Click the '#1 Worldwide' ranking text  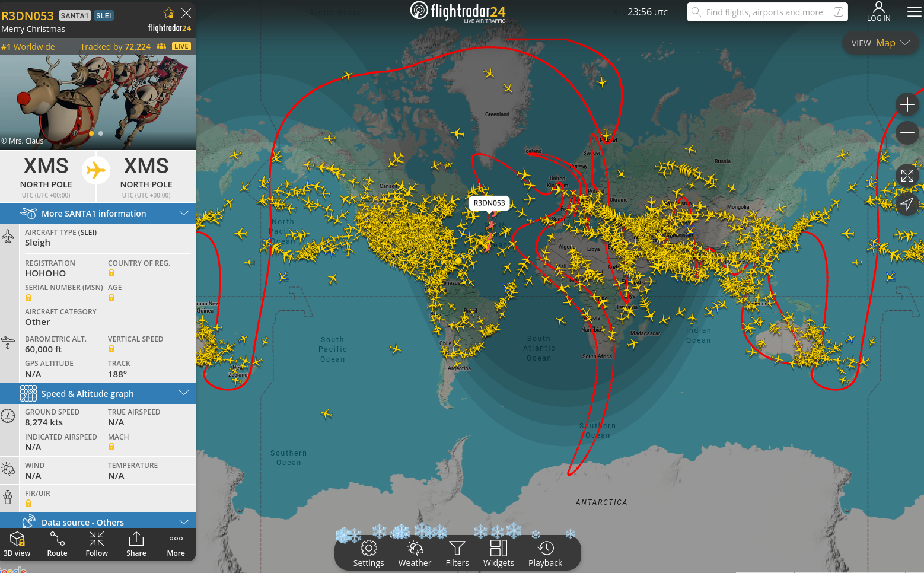(x=28, y=47)
